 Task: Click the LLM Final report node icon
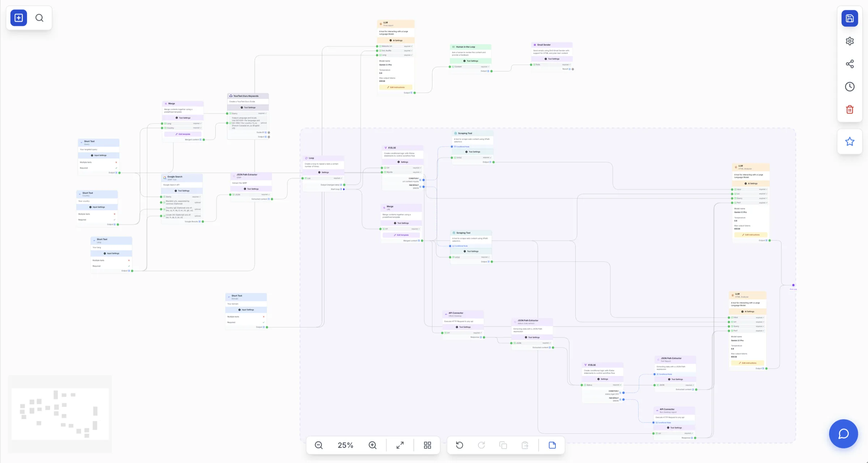380,24
